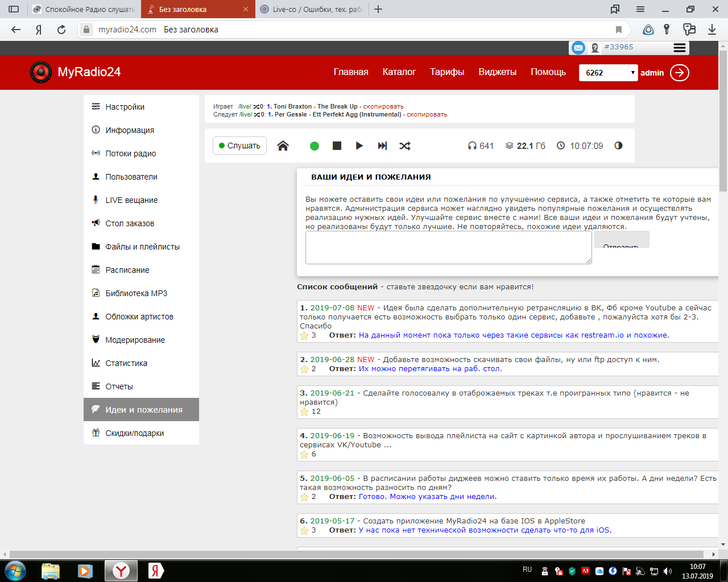Star the 2019-06-21 voting idea
Image resolution: width=728 pixels, height=582 pixels.
point(304,411)
